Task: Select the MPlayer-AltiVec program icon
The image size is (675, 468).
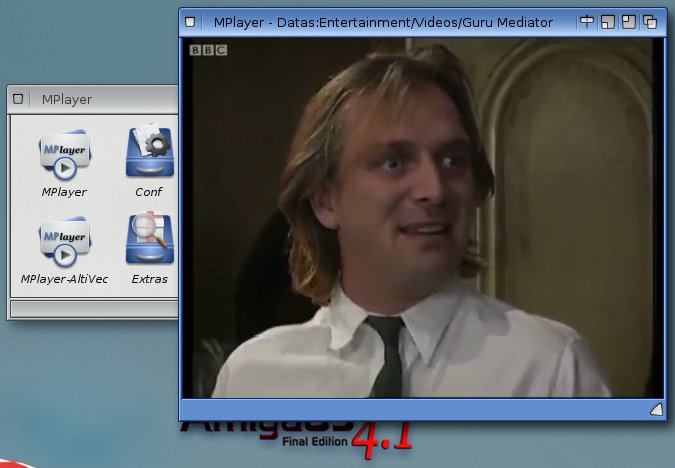Action: tap(64, 241)
